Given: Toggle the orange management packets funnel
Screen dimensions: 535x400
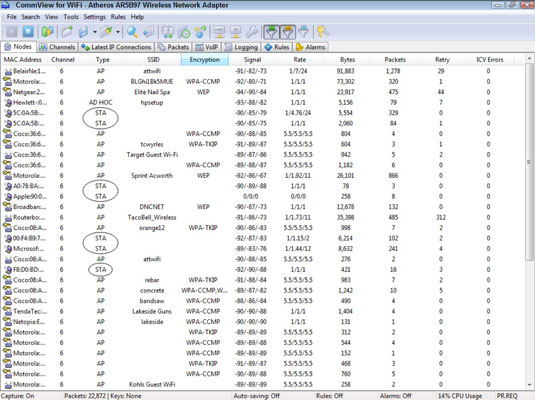Looking at the screenshot, I should 288,32.
